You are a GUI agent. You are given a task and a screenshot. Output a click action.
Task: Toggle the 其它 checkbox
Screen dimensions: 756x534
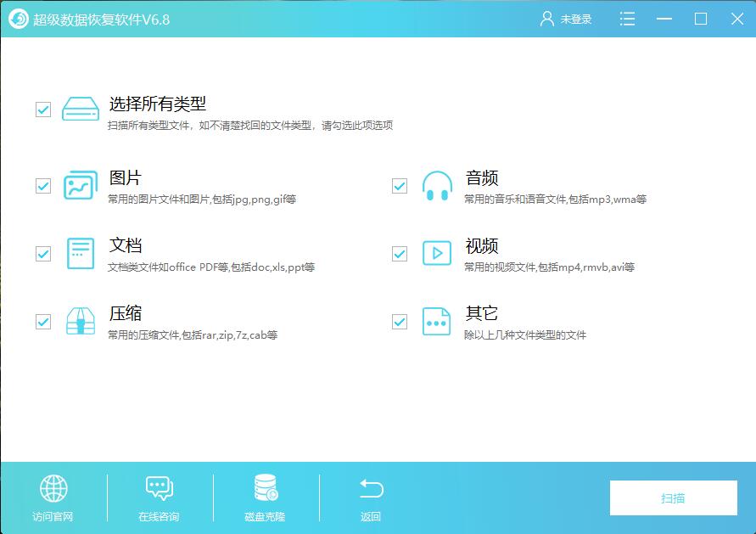(400, 322)
